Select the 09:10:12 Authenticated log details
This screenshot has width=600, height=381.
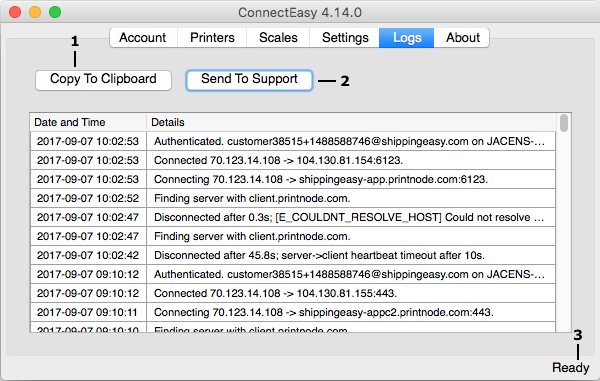point(351,274)
